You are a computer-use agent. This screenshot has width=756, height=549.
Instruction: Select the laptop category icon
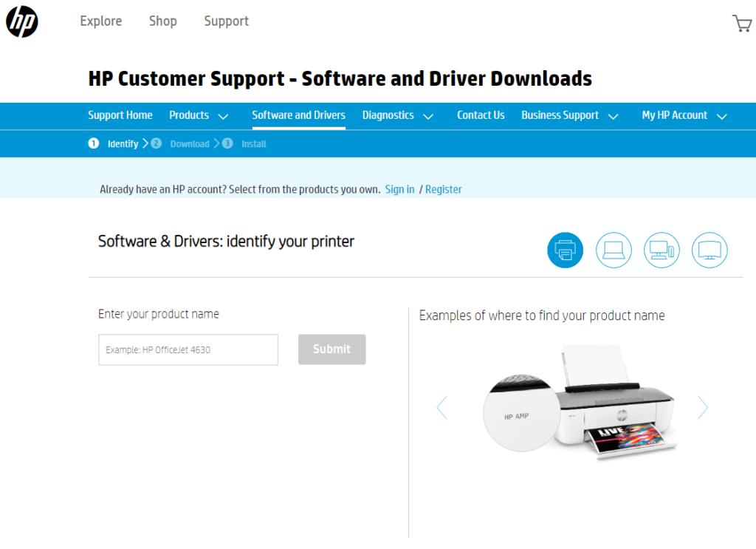coord(614,250)
